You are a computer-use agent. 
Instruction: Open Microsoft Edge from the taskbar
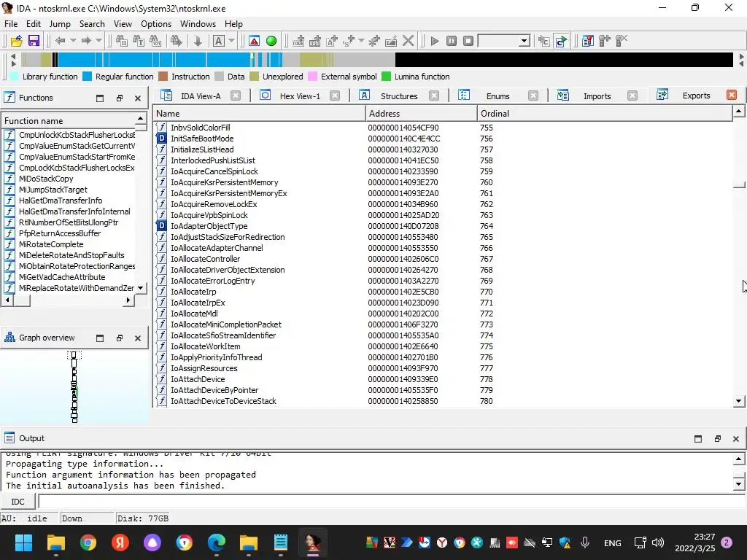(x=217, y=542)
